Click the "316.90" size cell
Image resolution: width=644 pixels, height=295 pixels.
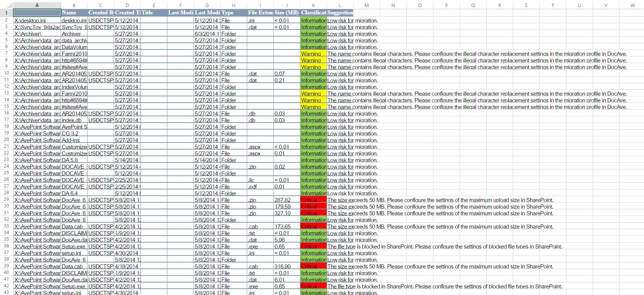287,266
